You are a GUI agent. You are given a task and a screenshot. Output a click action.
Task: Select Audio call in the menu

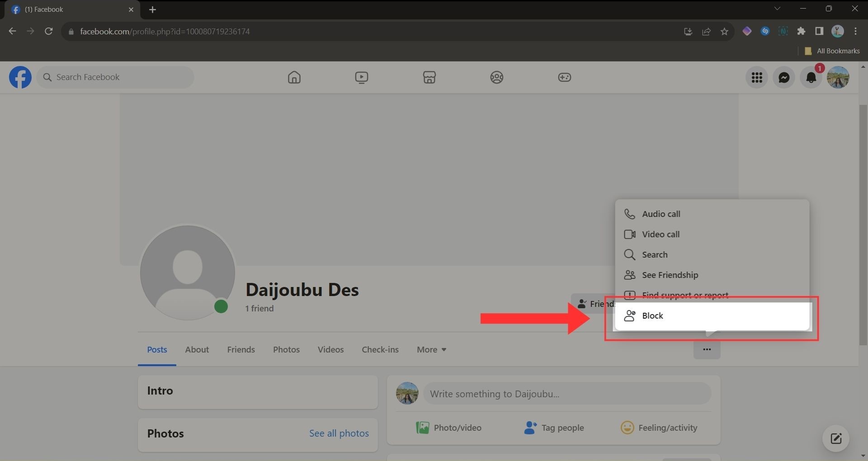tap(660, 214)
